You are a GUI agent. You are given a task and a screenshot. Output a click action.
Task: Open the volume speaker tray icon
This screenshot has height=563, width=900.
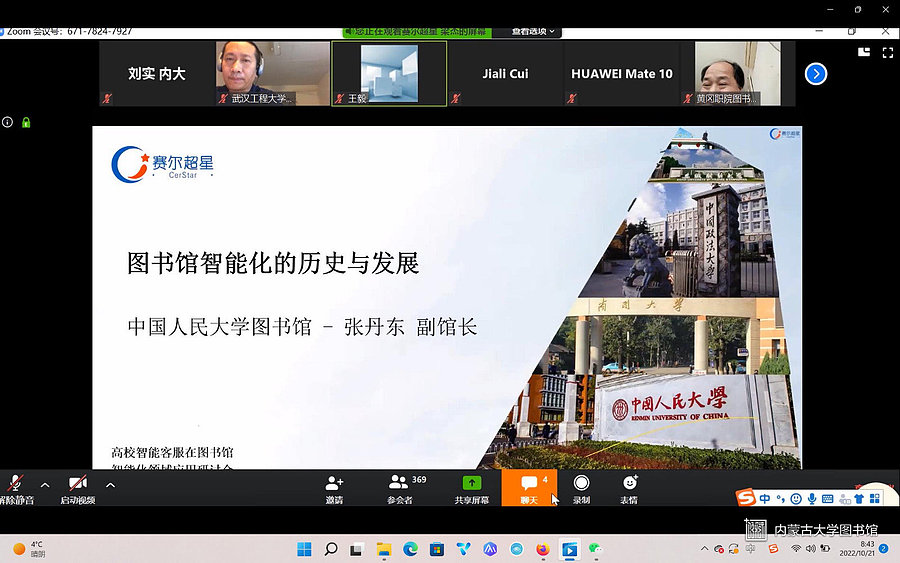[x=810, y=549]
